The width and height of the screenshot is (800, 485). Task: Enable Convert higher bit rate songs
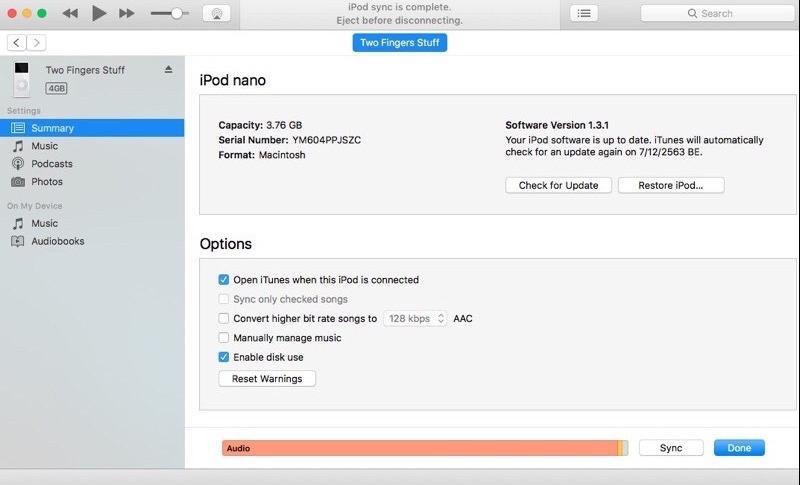click(223, 318)
